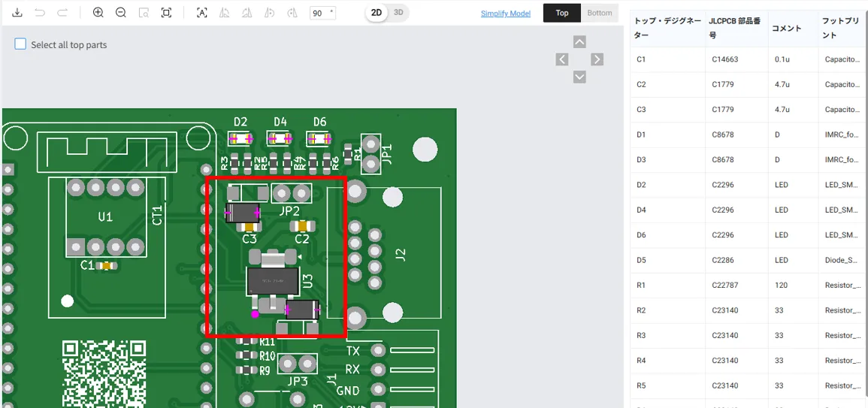This screenshot has width=868, height=408.
Task: Pan the board view up with arrow
Action: tap(579, 42)
